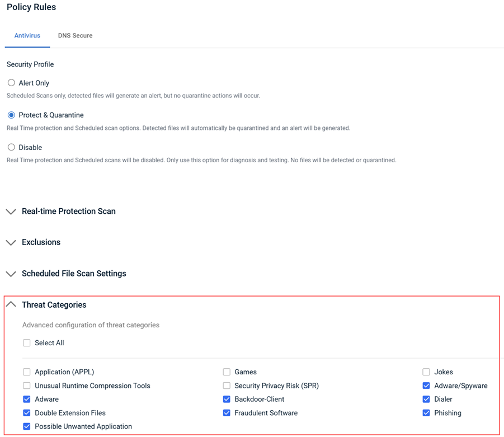The image size is (504, 437).
Task: Enable the Jokes threat category
Action: pos(426,372)
